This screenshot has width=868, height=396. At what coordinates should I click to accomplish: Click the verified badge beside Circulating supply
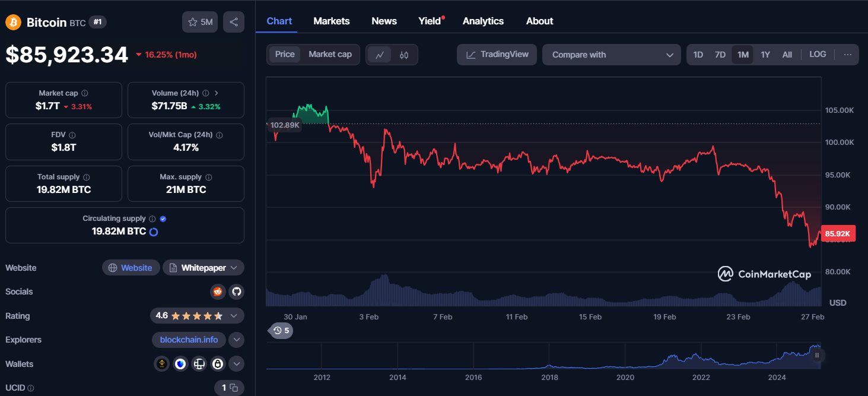click(x=163, y=218)
